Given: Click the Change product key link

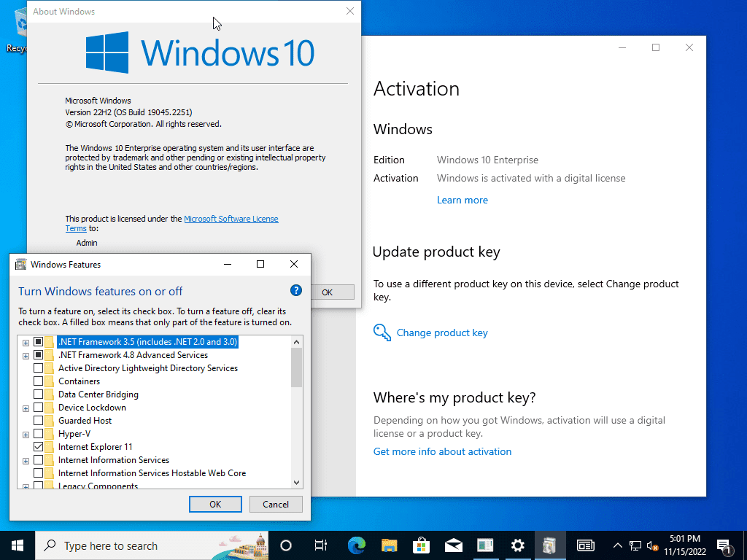Looking at the screenshot, I should coord(442,332).
